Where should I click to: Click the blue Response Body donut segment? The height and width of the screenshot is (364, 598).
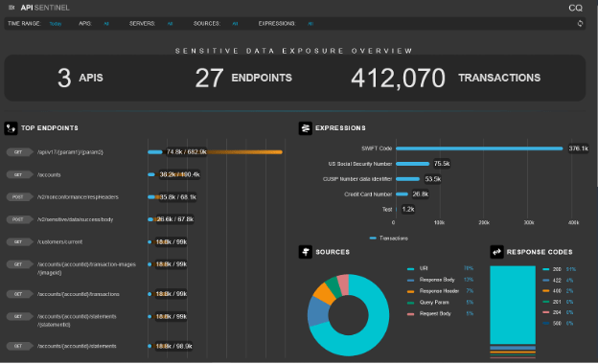318,311
